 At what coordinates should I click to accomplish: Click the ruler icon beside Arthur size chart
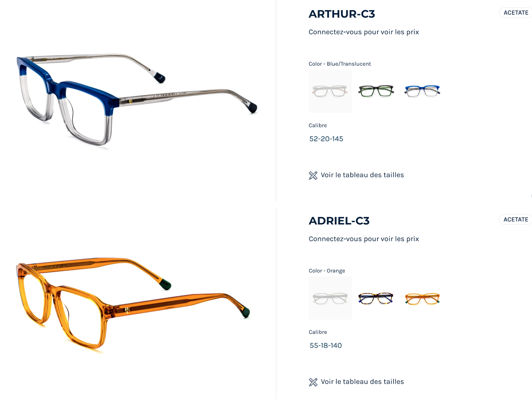pos(313,175)
